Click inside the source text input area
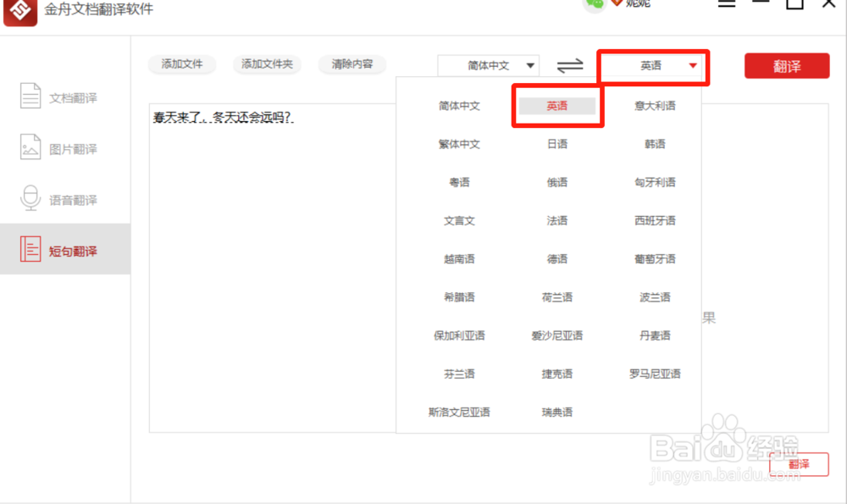The width and height of the screenshot is (847, 504). (x=273, y=268)
